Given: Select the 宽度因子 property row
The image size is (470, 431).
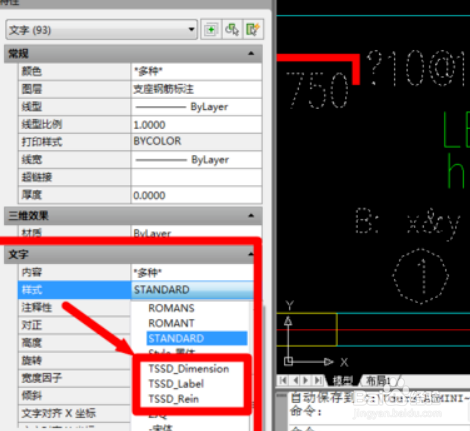Looking at the screenshot, I should [x=74, y=378].
